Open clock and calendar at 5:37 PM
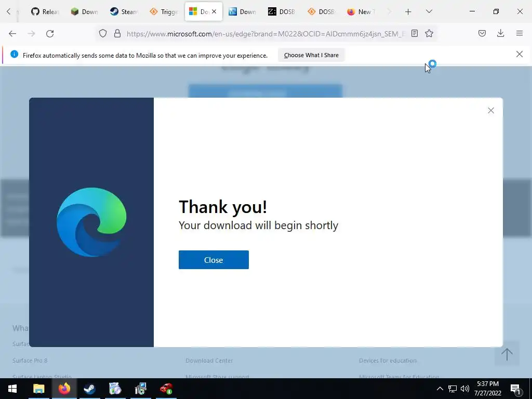The width and height of the screenshot is (532, 399). pyautogui.click(x=487, y=389)
